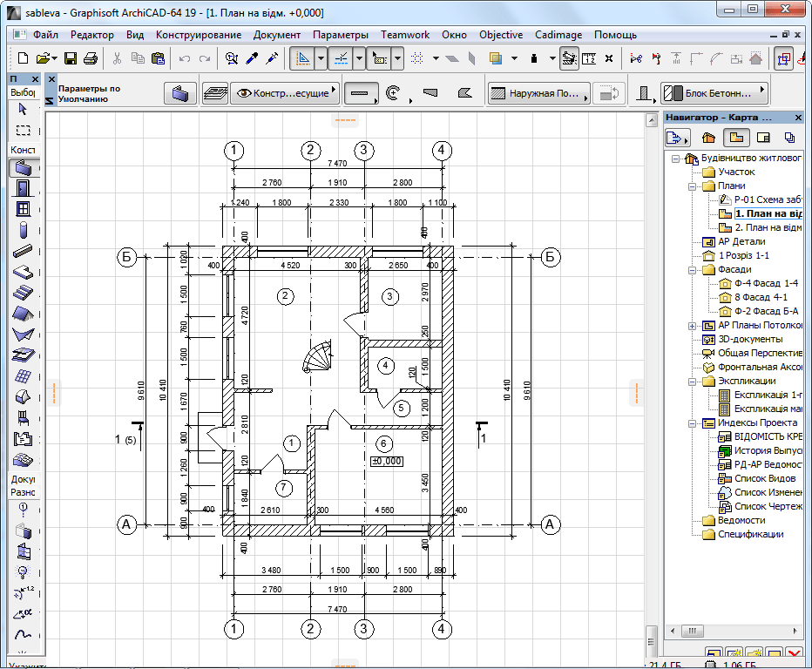Open guide lines dropdown arrow
The height and width of the screenshot is (669, 812).
point(321,58)
